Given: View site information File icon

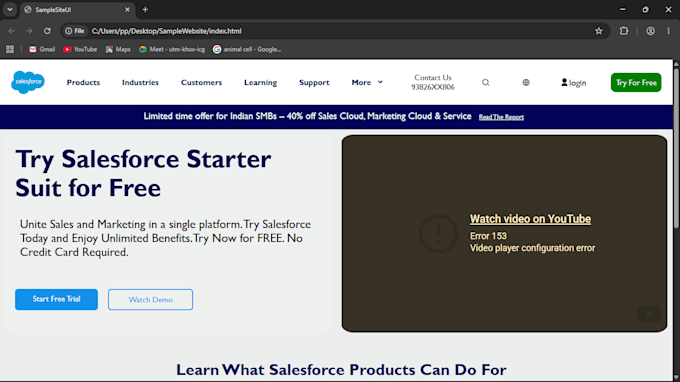Looking at the screenshot, I should 75,31.
